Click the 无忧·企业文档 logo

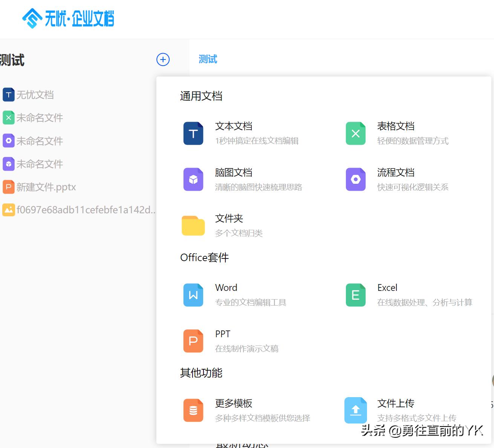(68, 18)
